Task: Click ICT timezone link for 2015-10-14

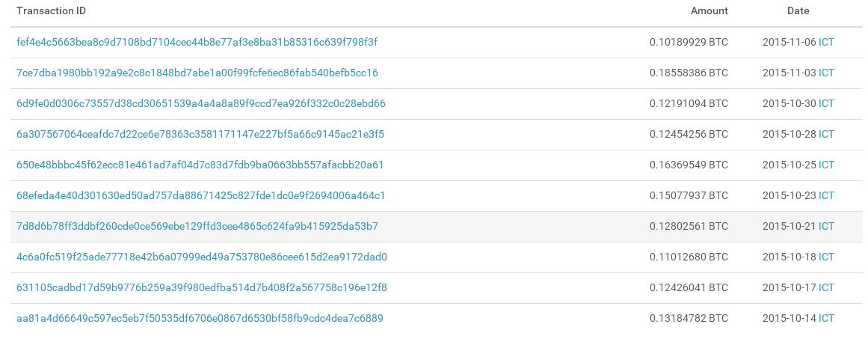Action: click(826, 319)
